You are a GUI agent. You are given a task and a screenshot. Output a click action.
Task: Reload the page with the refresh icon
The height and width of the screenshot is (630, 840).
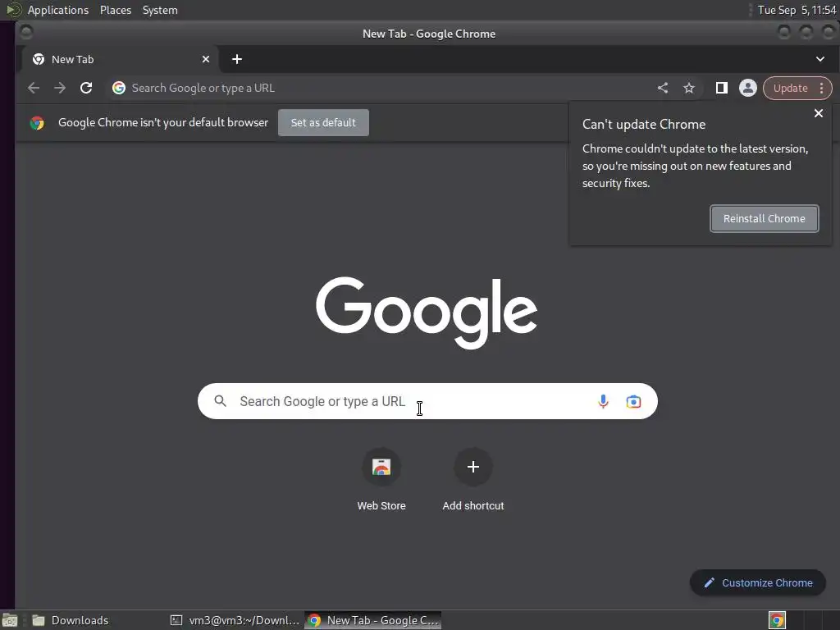point(85,88)
